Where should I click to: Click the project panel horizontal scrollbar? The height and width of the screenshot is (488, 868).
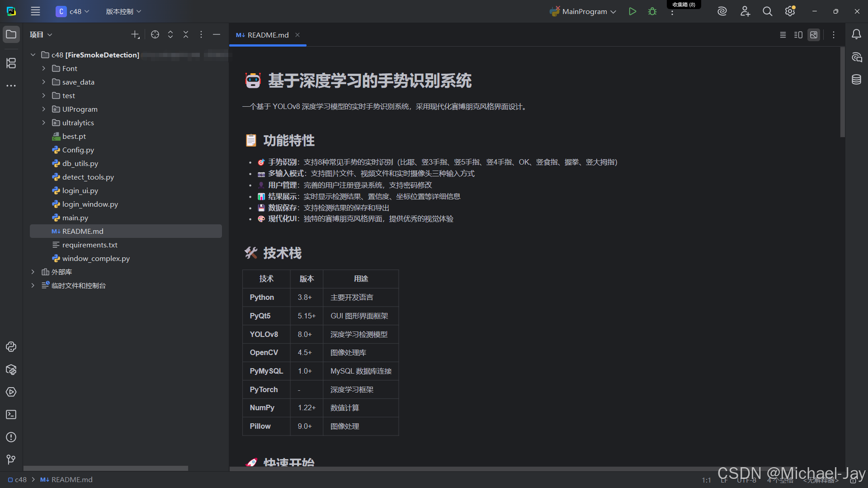pyautogui.click(x=106, y=468)
